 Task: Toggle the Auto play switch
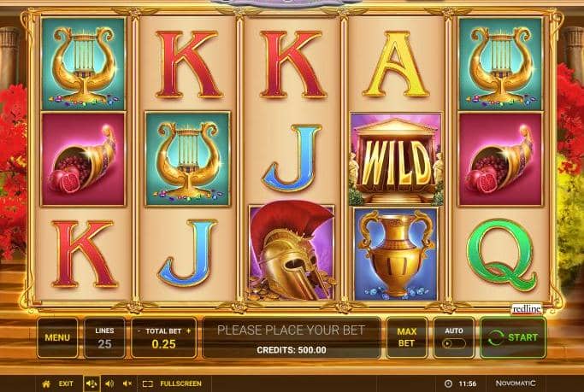point(453,343)
